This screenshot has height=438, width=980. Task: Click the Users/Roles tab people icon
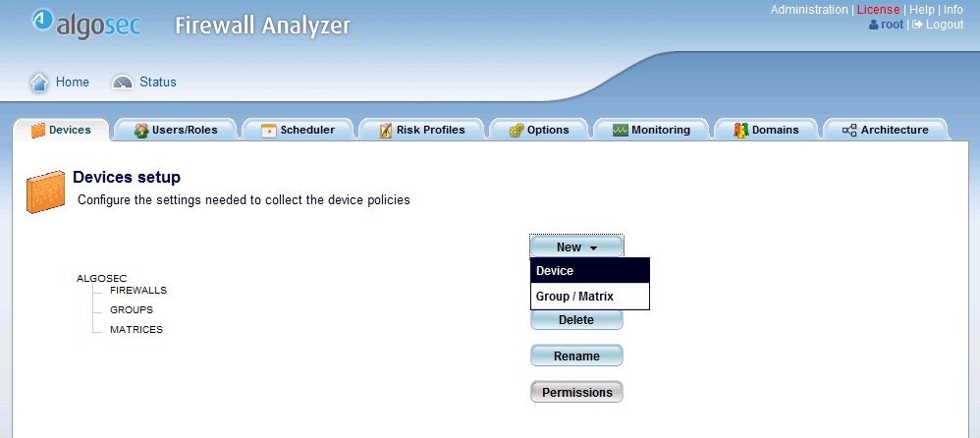pyautogui.click(x=141, y=131)
